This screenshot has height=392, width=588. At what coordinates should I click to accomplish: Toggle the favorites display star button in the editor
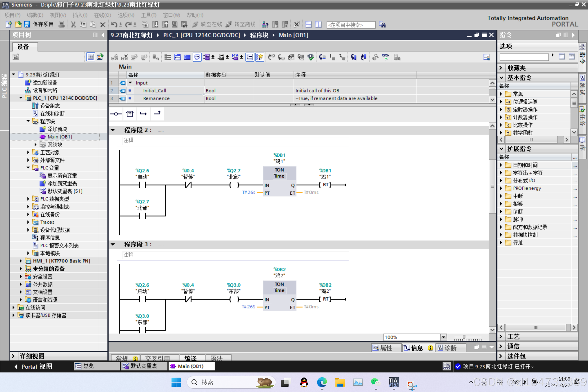(x=259, y=57)
